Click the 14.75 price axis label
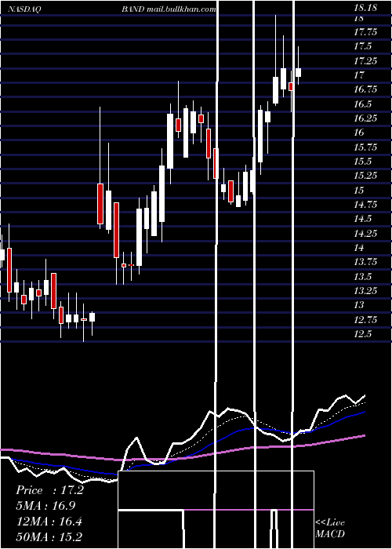This screenshot has width=392, height=549. click(365, 205)
